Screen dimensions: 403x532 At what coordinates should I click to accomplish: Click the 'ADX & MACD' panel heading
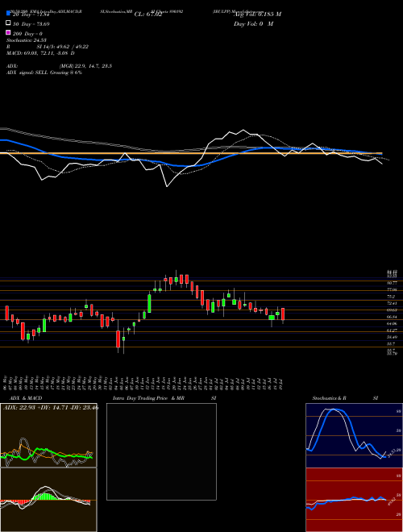click(x=26, y=398)
